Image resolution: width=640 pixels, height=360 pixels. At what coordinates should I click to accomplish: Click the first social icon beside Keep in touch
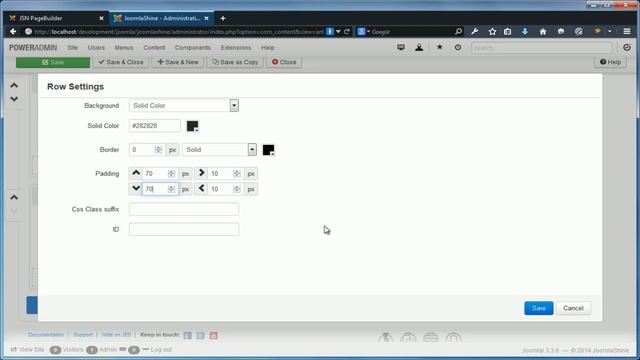187,336
